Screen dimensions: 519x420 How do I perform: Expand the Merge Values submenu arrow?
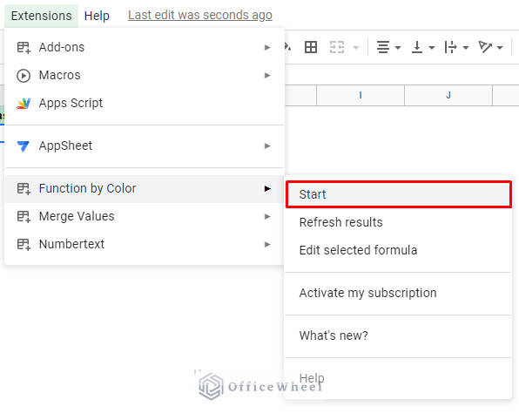[x=267, y=217]
